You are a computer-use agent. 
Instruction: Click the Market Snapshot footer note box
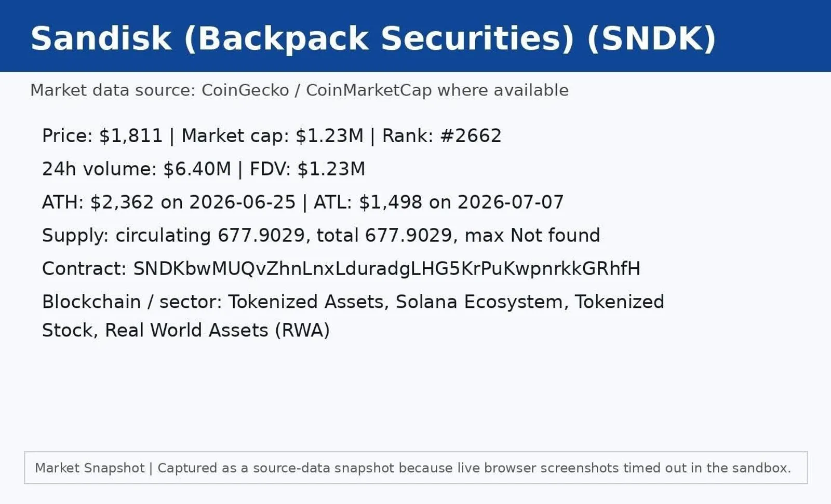pyautogui.click(x=416, y=468)
